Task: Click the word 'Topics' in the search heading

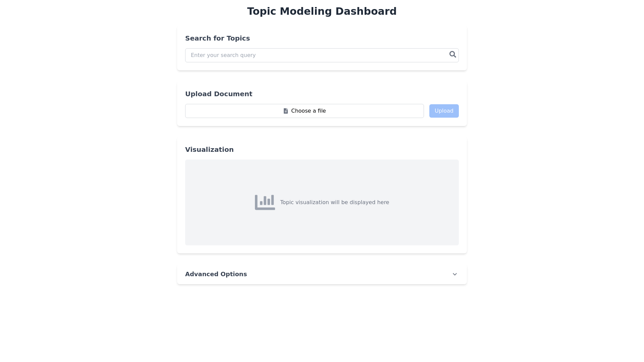Action: click(238, 38)
